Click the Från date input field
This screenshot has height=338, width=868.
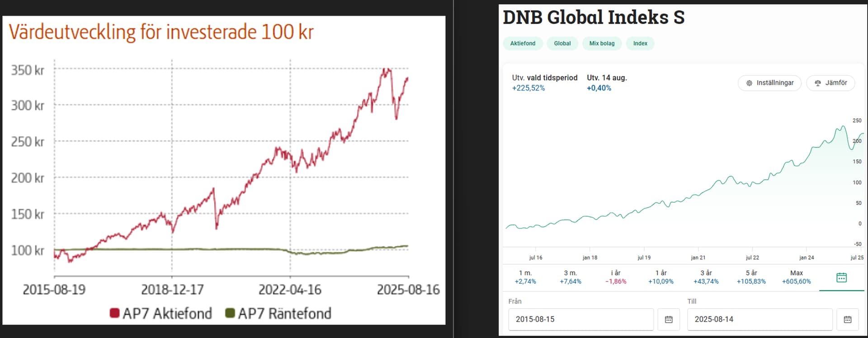581,319
